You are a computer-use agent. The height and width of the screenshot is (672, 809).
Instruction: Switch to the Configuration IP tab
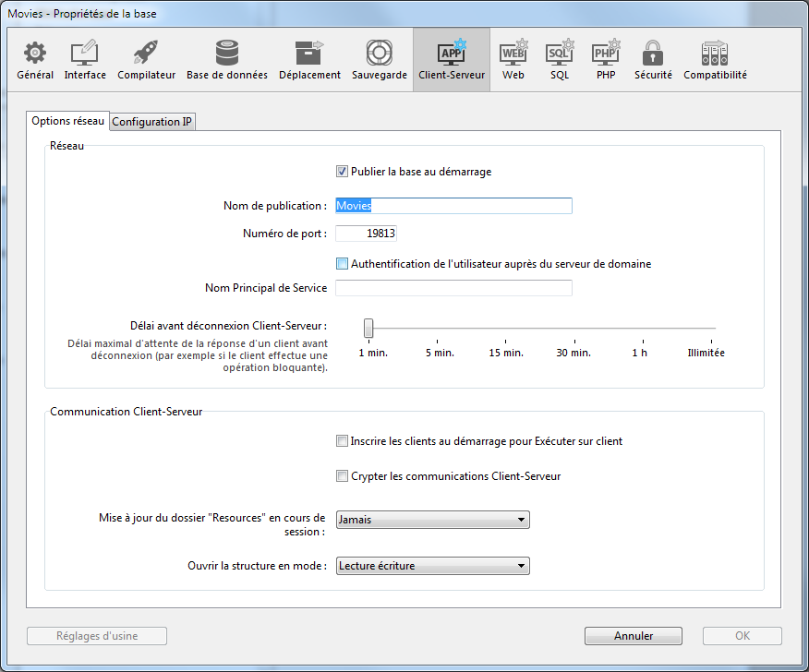pos(152,122)
